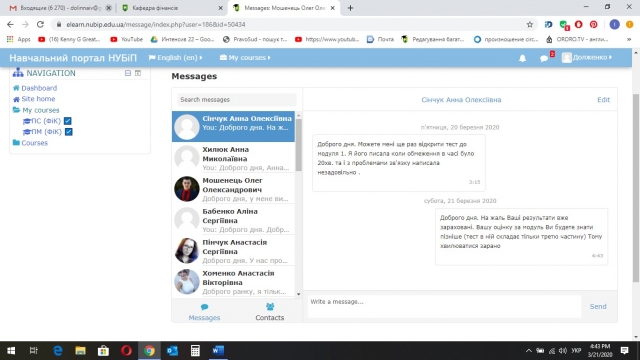This screenshot has width=640, height=360.
Task: Click the Навчальний портал НУБіП site title
Action: point(73,58)
